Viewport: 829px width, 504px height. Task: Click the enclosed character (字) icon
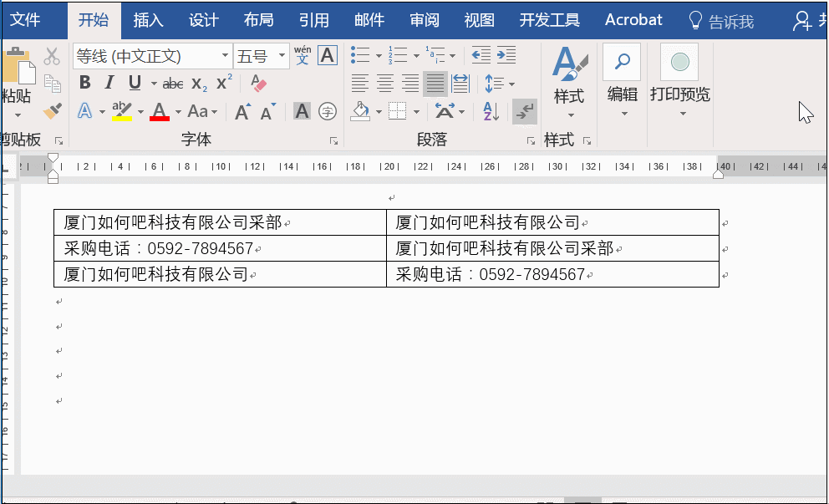click(x=328, y=111)
